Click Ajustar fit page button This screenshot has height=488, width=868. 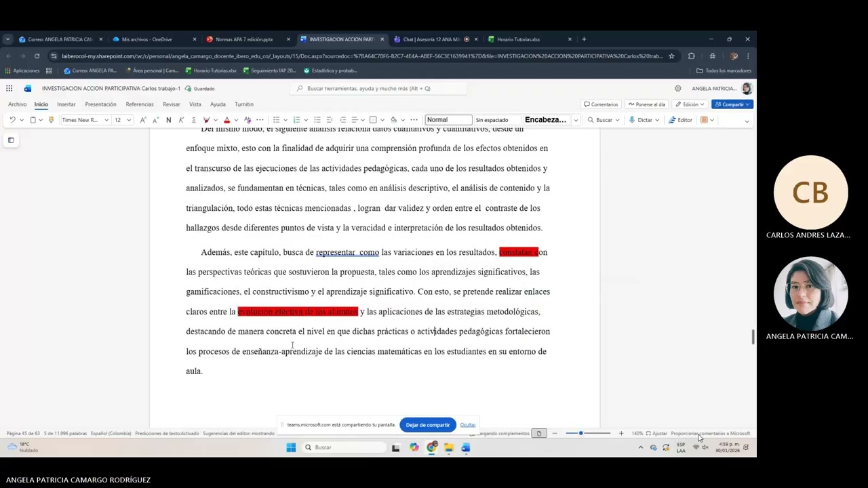tap(656, 433)
